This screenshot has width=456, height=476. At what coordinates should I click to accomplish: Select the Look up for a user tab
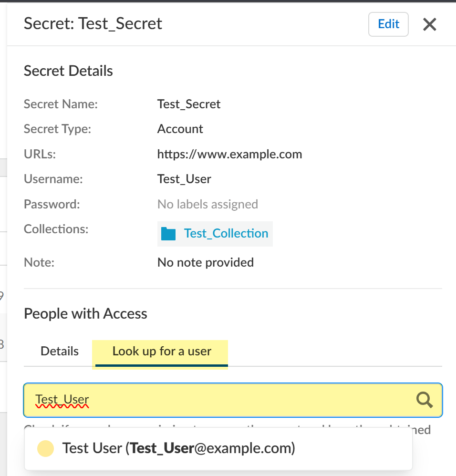pyautogui.click(x=162, y=352)
